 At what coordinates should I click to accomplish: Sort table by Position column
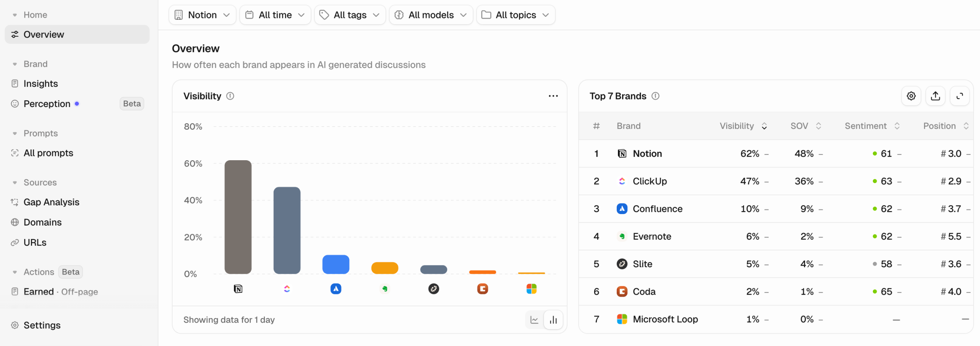[x=946, y=126]
